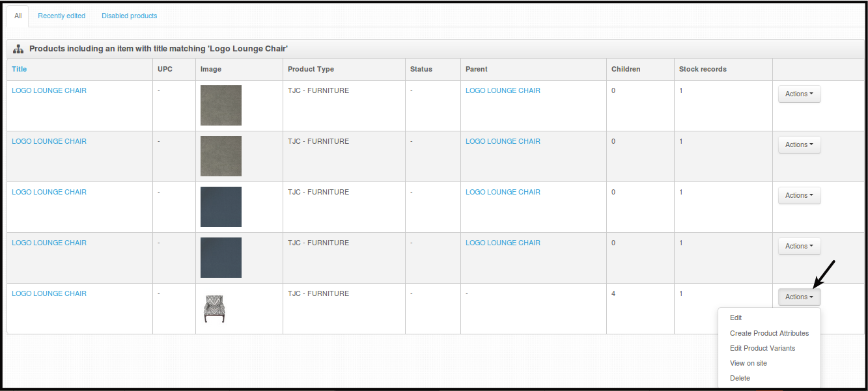
Task: Click the Children count 4 in the last row
Action: [x=613, y=293]
